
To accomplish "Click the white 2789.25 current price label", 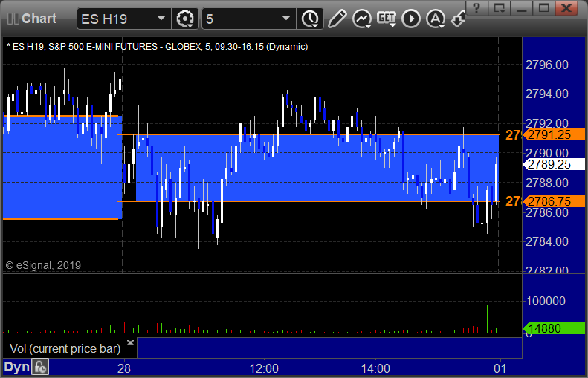I will click(554, 164).
